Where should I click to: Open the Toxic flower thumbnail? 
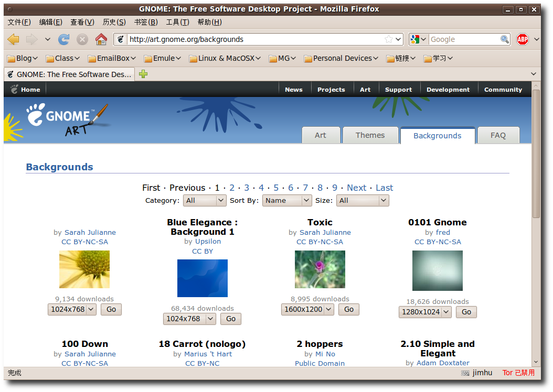(x=320, y=269)
